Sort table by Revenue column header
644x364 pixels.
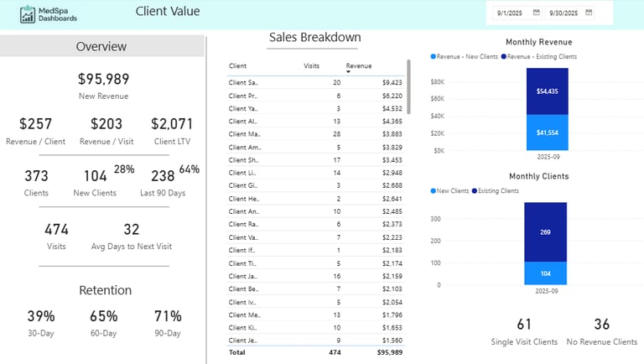point(358,65)
